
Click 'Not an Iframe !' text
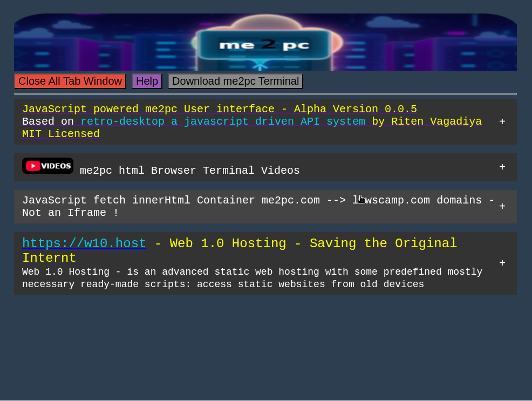[x=70, y=213]
